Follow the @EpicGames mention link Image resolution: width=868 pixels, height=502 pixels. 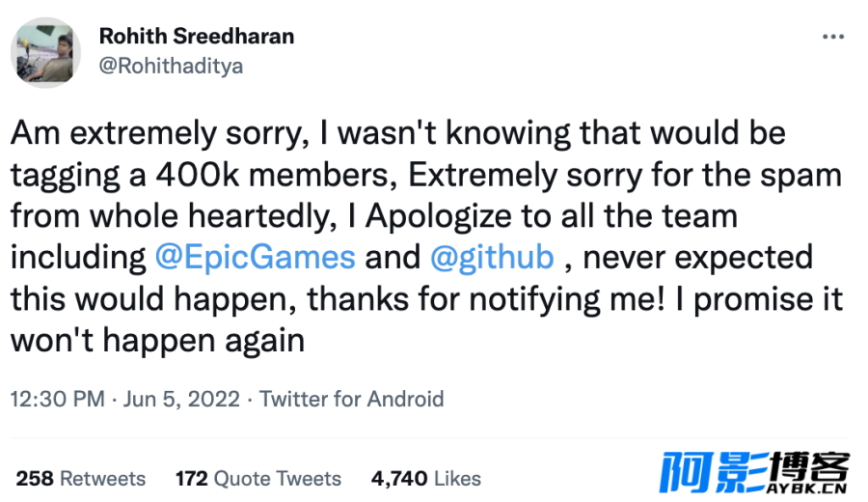tap(256, 257)
